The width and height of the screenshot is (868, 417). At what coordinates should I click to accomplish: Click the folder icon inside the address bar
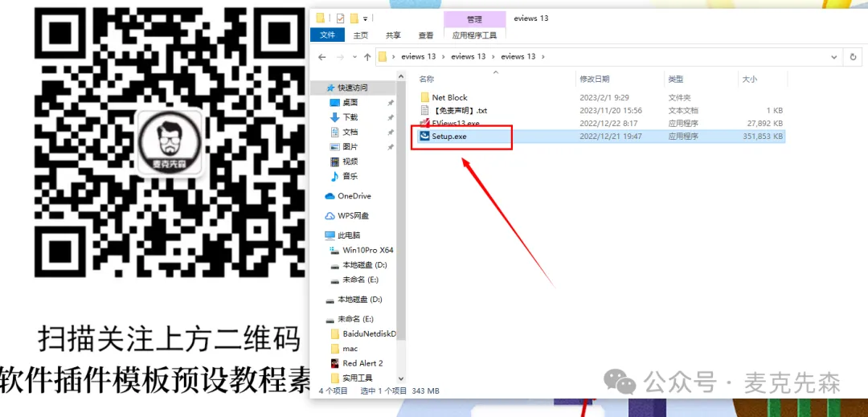click(x=383, y=56)
